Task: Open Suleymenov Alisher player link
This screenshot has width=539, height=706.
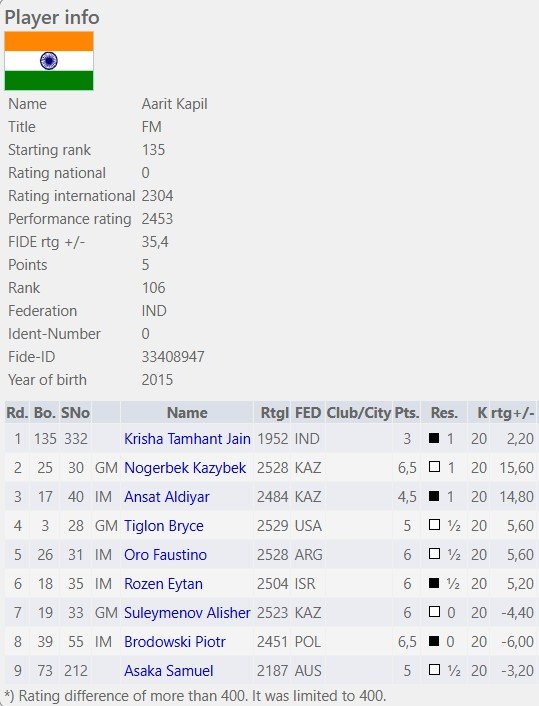Action: click(x=187, y=613)
